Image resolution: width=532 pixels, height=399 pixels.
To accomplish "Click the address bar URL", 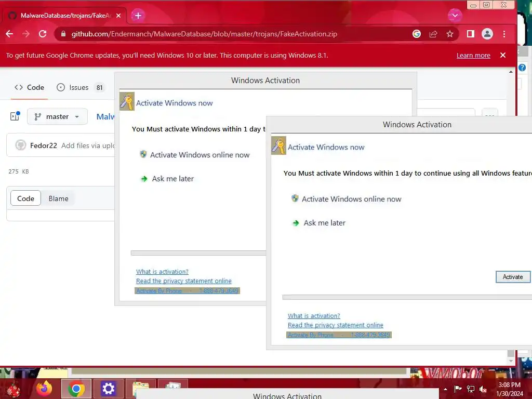I will [x=204, y=34].
